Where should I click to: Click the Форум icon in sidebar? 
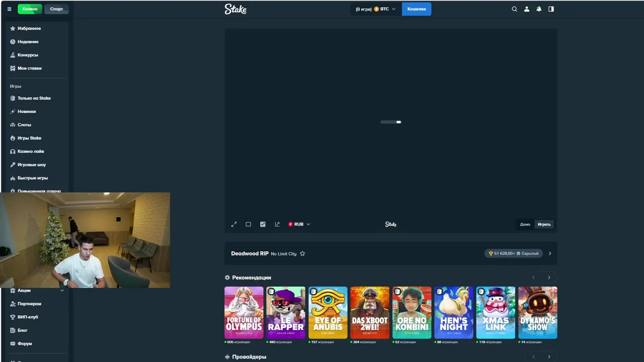click(x=13, y=343)
